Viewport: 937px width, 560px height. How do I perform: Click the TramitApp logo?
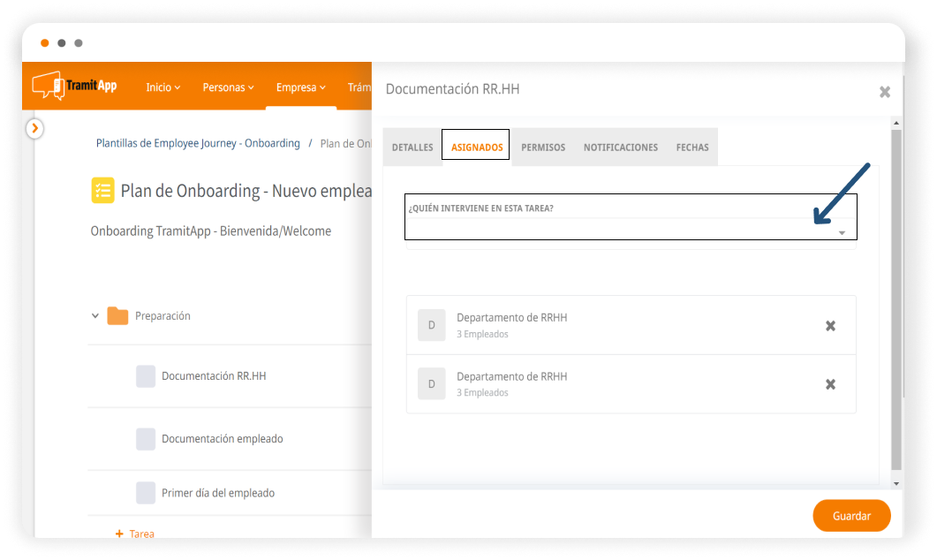(74, 86)
